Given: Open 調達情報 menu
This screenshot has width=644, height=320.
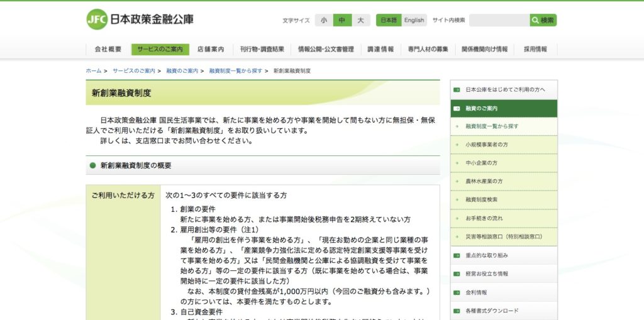Looking at the screenshot, I should 380,49.
